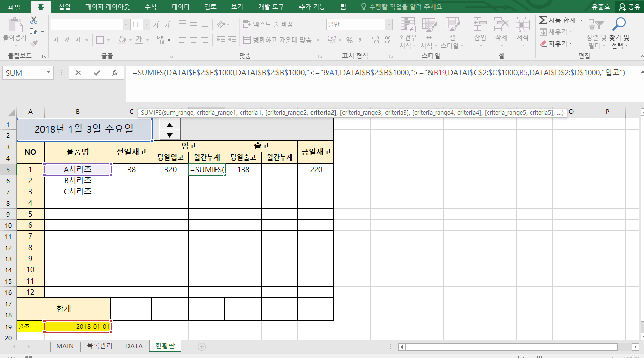Switch to the DATA sheet tab
This screenshot has width=644, height=358.
tap(134, 346)
